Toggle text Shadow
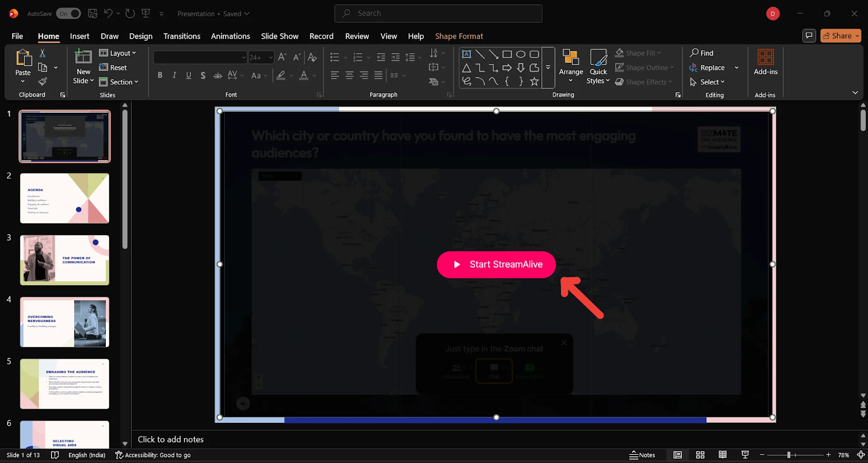 [203, 75]
